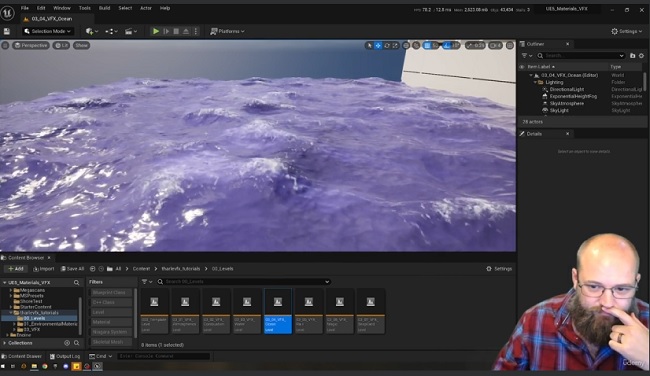The width and height of the screenshot is (650, 376).
Task: Open the play options three-dot menu
Action: (x=196, y=31)
